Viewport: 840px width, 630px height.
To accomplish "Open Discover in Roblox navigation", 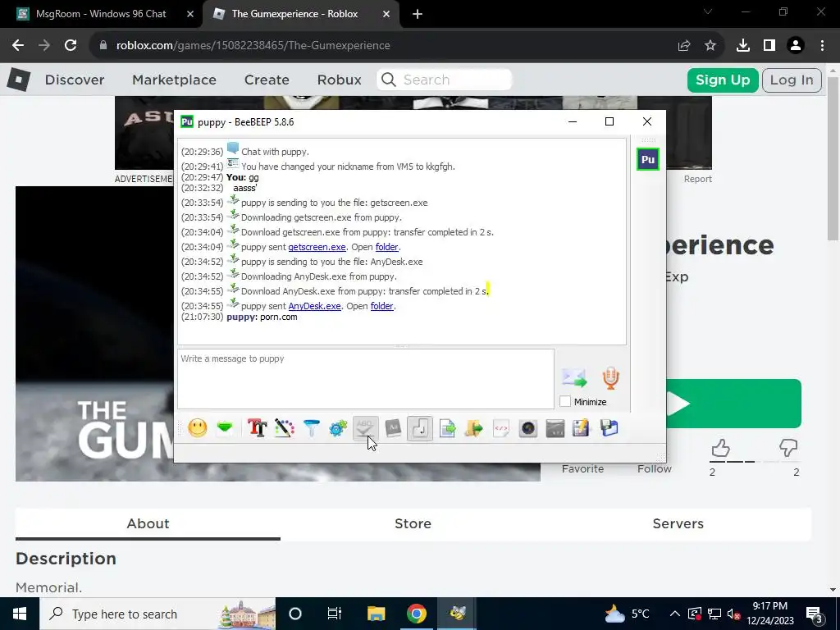I will (75, 80).
